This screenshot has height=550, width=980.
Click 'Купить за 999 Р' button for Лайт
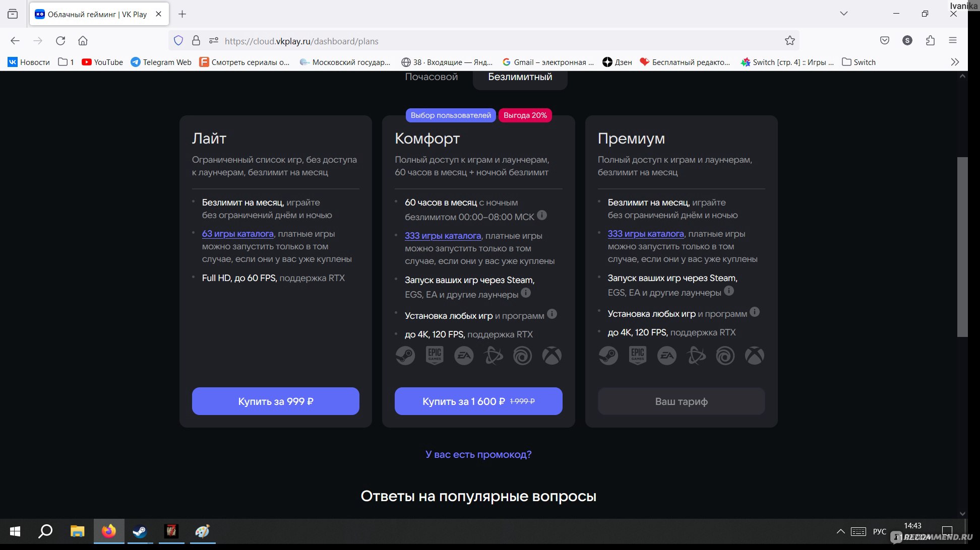point(275,401)
